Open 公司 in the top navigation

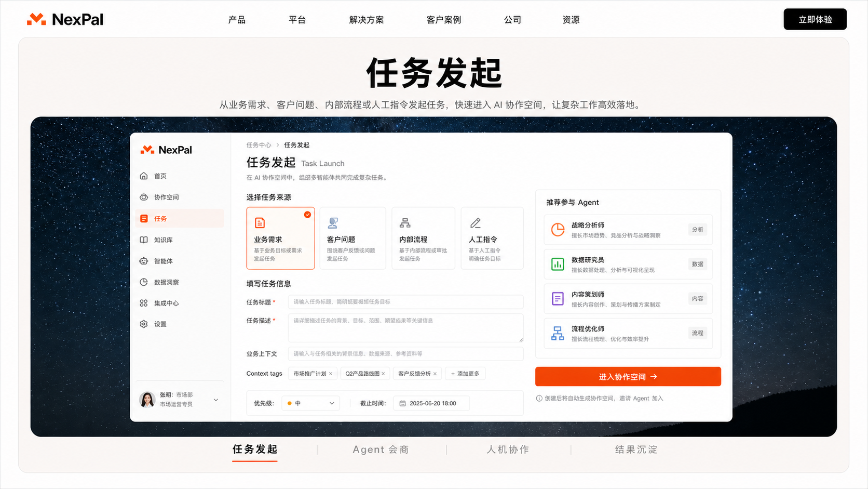tap(512, 20)
